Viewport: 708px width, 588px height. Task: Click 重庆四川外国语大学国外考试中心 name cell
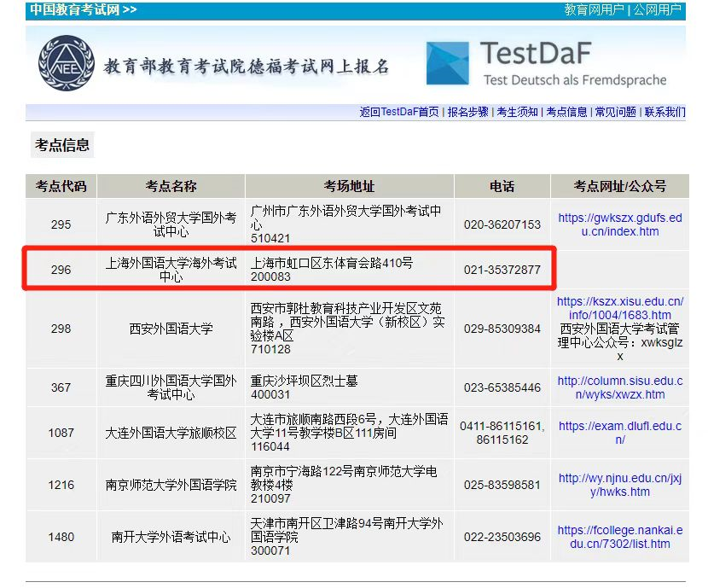click(x=171, y=387)
